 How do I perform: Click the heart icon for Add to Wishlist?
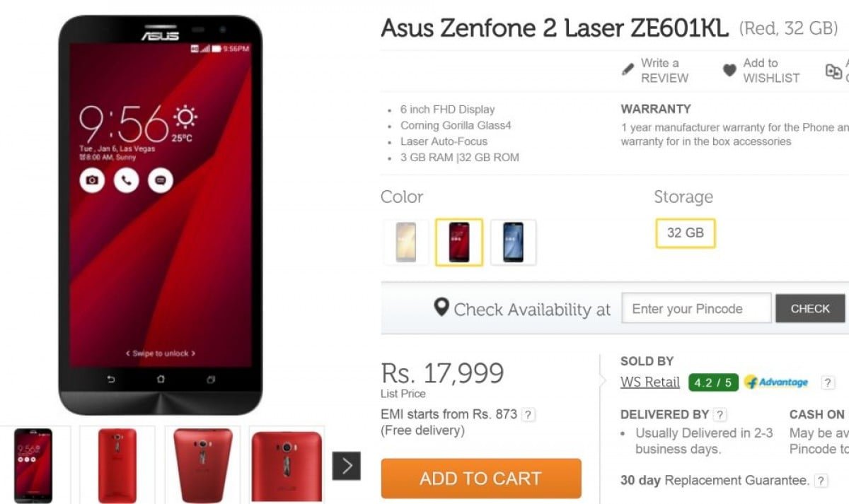coord(729,70)
